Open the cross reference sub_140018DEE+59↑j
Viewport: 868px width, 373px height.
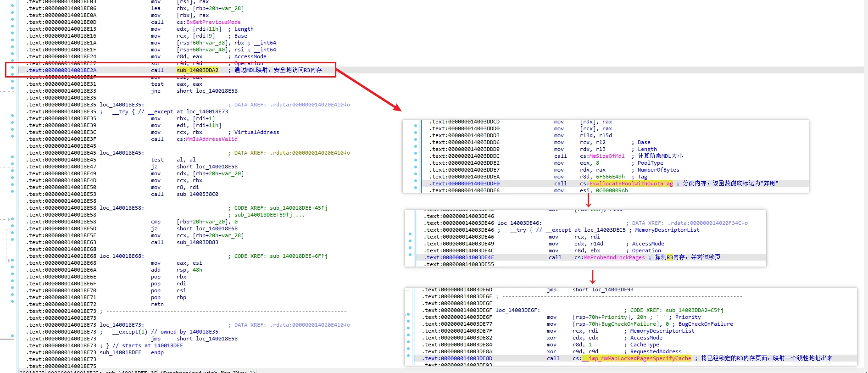coord(263,215)
